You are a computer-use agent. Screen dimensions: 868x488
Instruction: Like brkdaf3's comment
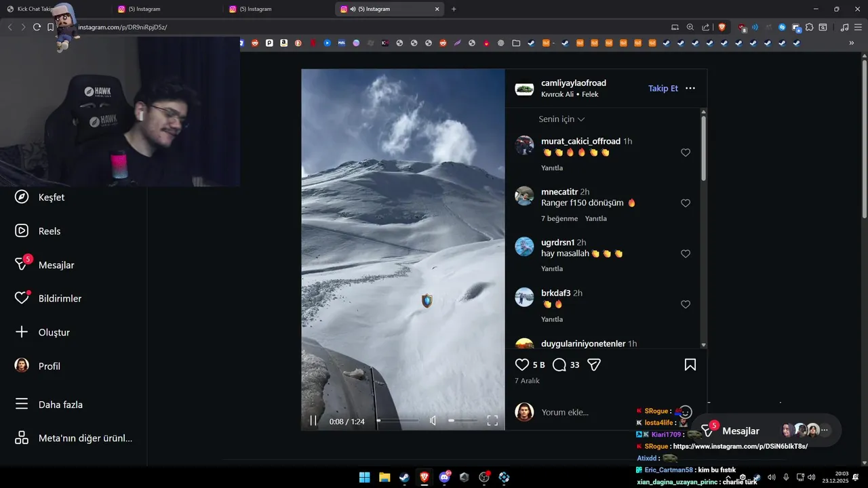[686, 304]
